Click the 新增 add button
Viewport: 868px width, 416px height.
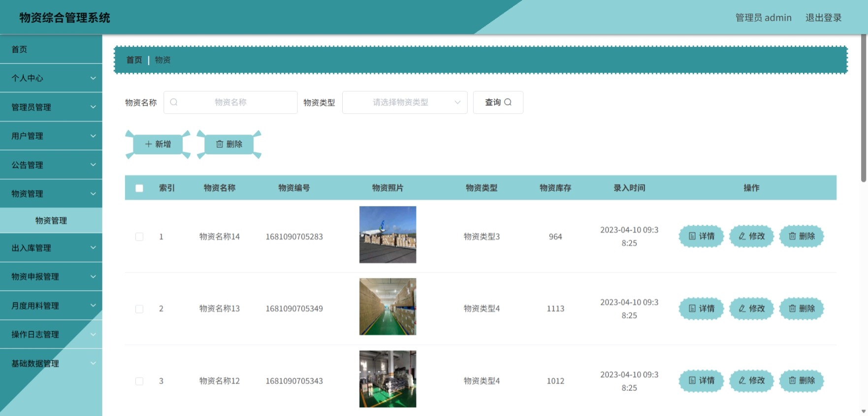[x=158, y=144]
